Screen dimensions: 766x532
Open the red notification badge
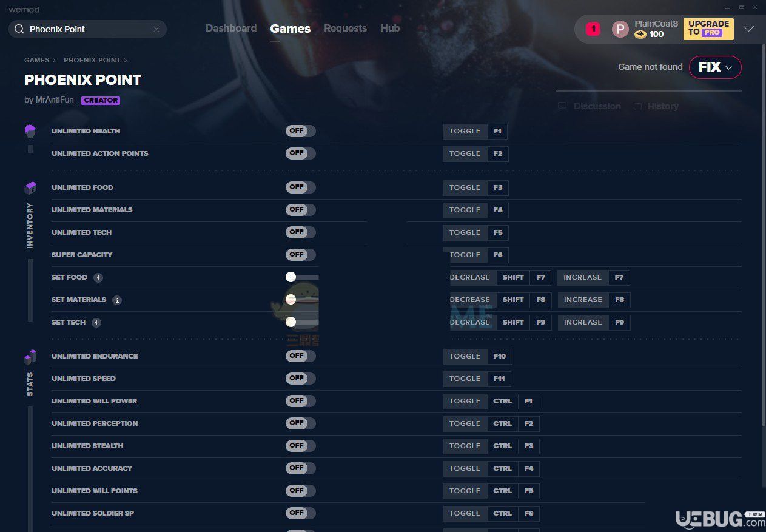click(593, 29)
